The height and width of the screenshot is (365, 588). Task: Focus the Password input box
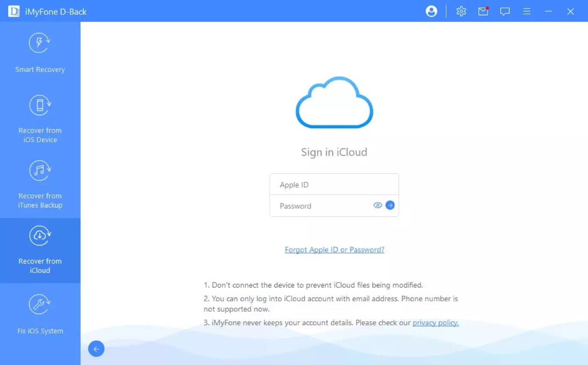[321, 206]
